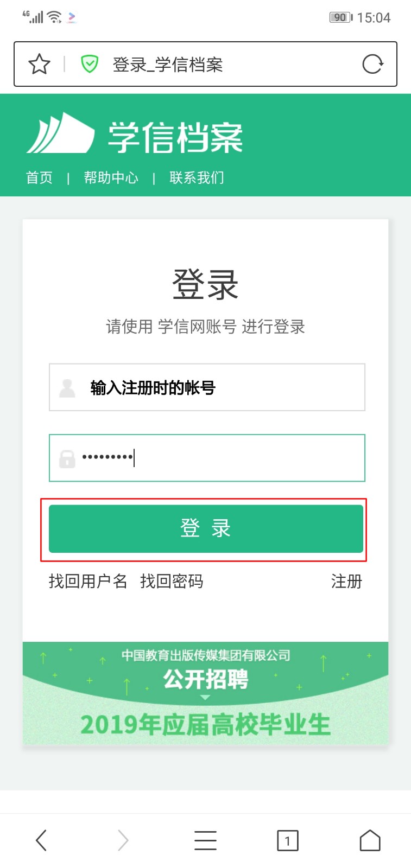The height and width of the screenshot is (868, 411).
Task: Tap the green security shield icon
Action: (x=89, y=64)
